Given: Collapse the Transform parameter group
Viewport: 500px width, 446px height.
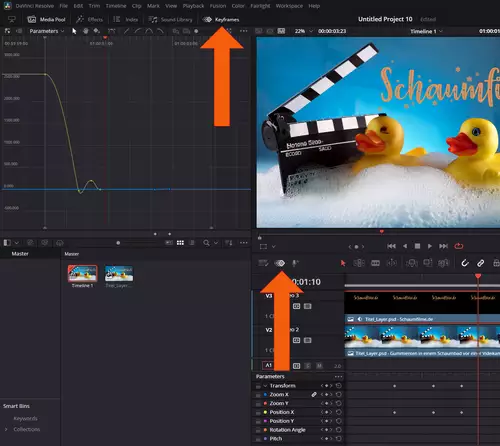Looking at the screenshot, I should point(265,386).
